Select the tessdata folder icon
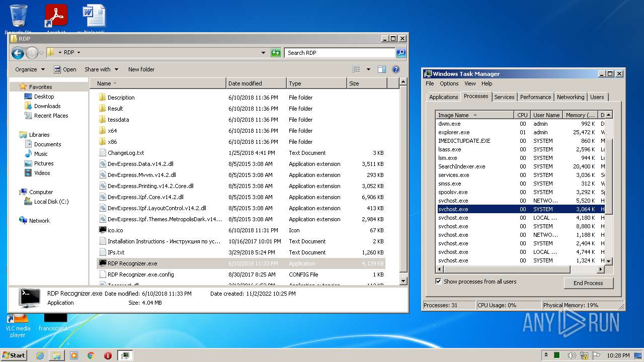The width and height of the screenshot is (644, 362). pos(102,120)
